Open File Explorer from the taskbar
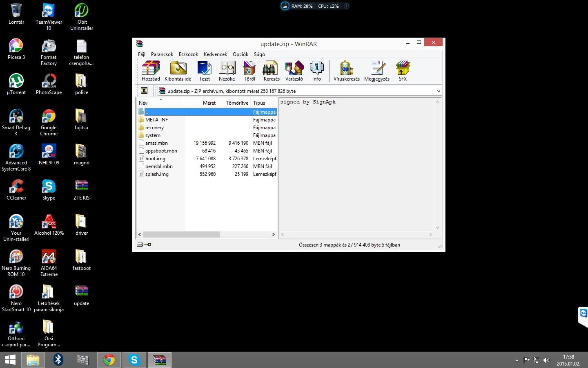The image size is (588, 368). point(33,360)
